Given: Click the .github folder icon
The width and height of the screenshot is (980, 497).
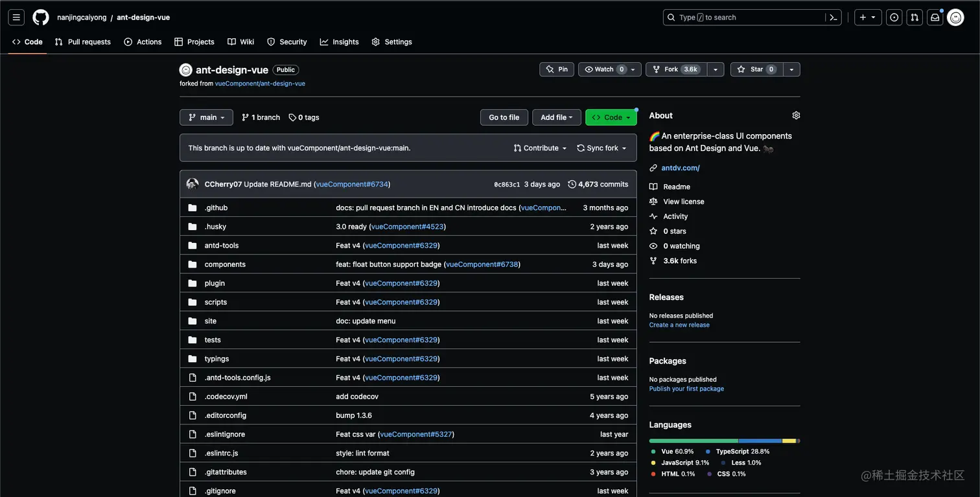Looking at the screenshot, I should pos(192,208).
